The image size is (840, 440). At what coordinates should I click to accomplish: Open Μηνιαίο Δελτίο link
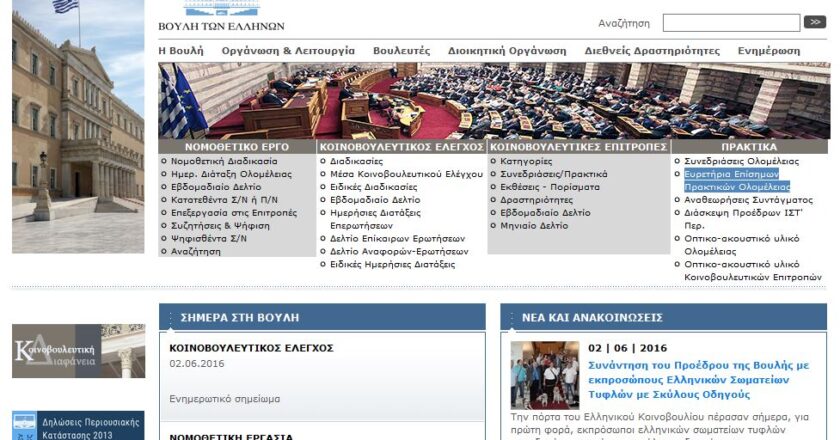(x=534, y=226)
